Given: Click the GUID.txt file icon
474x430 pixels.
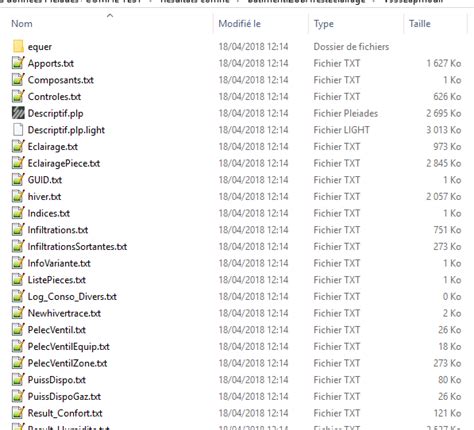Looking at the screenshot, I should click(x=18, y=180).
